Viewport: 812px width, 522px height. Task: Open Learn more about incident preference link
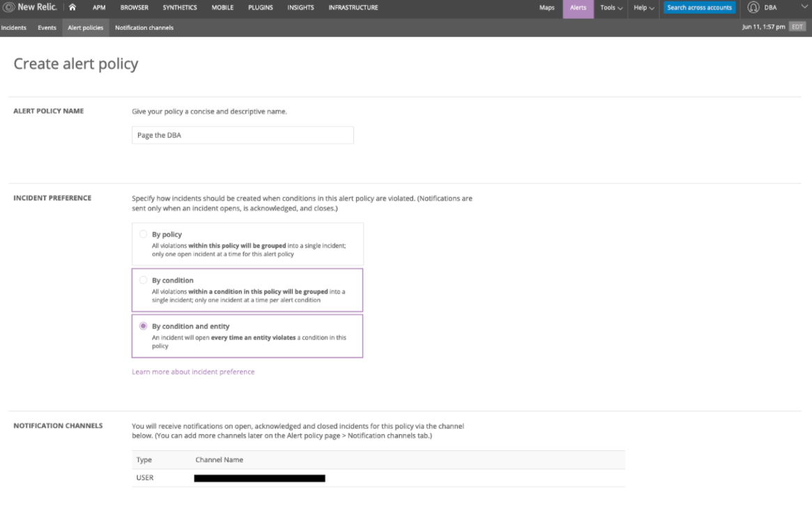point(193,372)
